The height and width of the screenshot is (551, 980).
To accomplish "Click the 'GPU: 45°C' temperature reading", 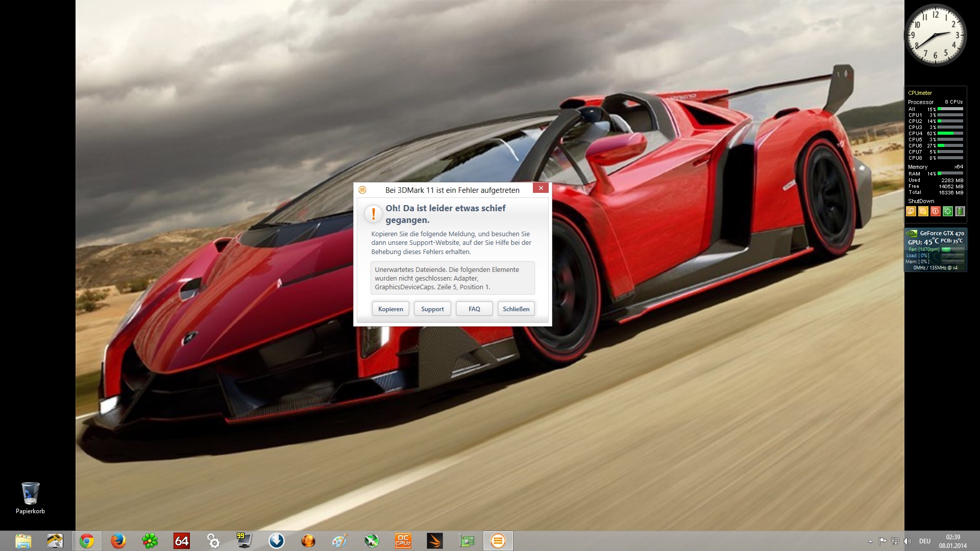I will tap(923, 242).
